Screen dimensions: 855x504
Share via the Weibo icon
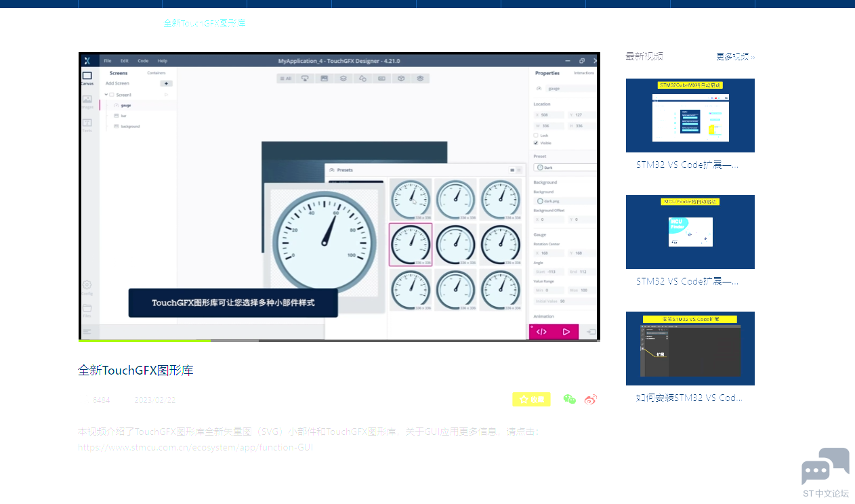(x=591, y=400)
